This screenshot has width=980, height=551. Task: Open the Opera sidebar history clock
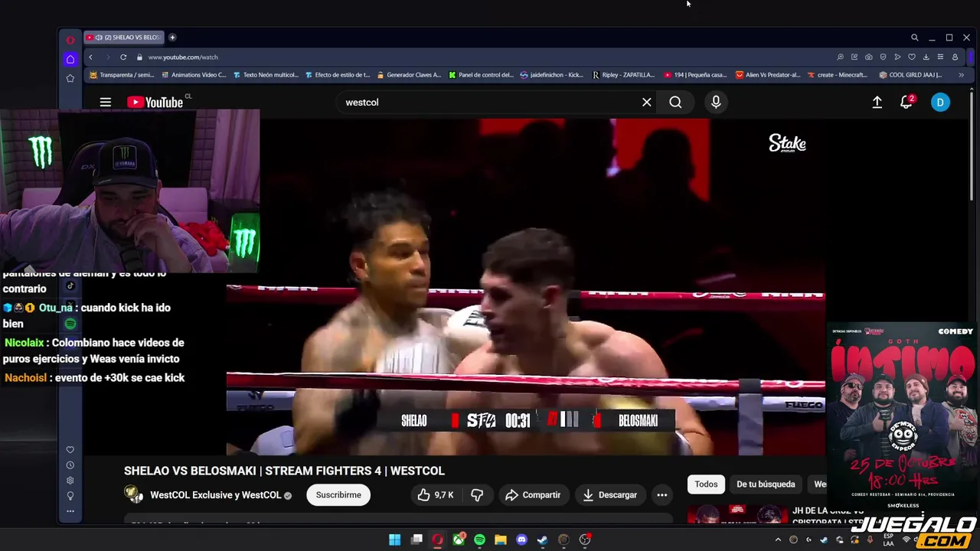[70, 465]
